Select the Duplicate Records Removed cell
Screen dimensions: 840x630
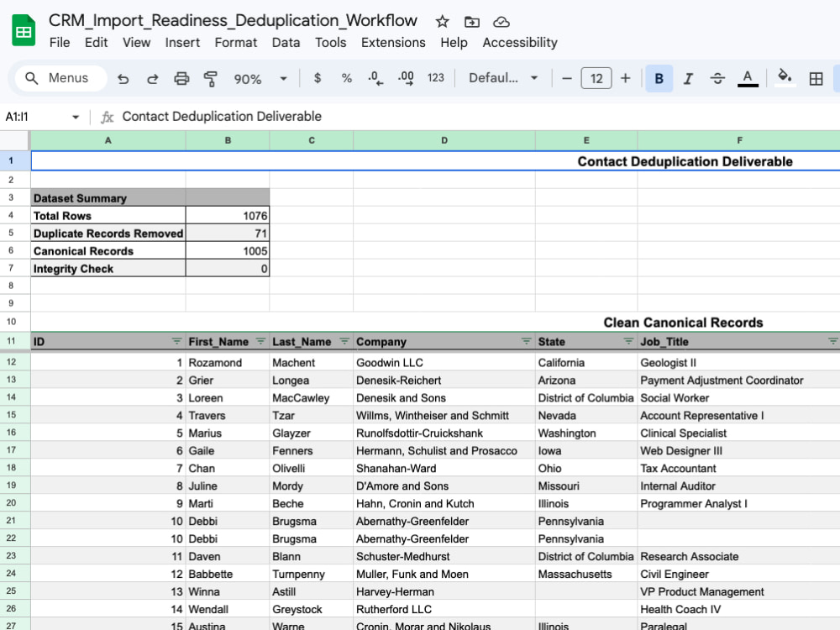click(108, 234)
